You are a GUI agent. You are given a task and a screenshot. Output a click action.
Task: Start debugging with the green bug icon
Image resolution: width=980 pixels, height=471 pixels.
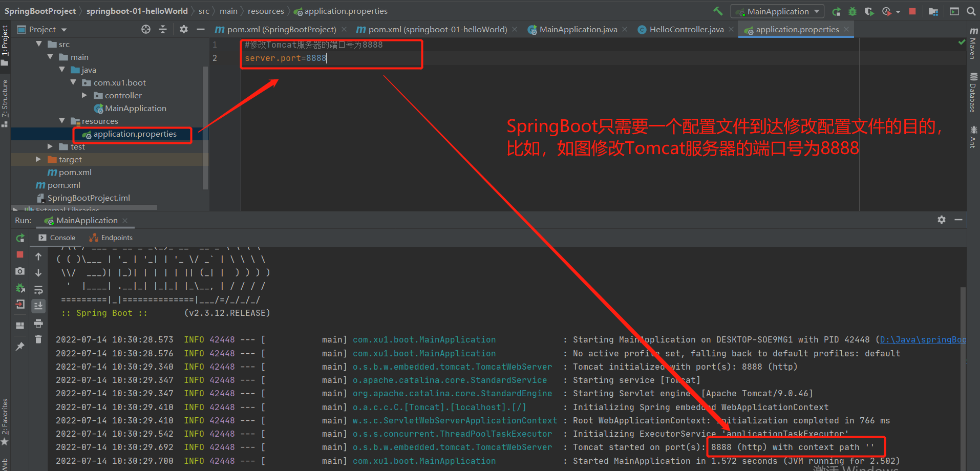[x=853, y=11]
